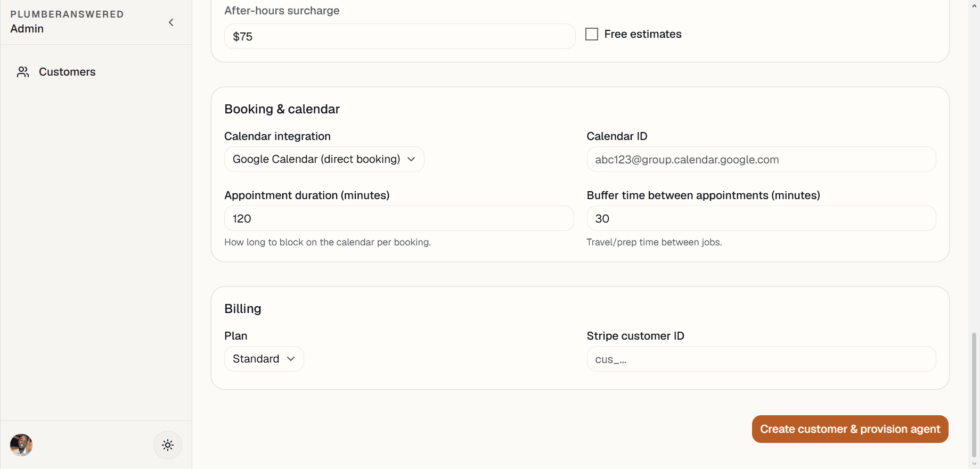
Task: Open the Google Calendar integration dropdown
Action: 324,159
